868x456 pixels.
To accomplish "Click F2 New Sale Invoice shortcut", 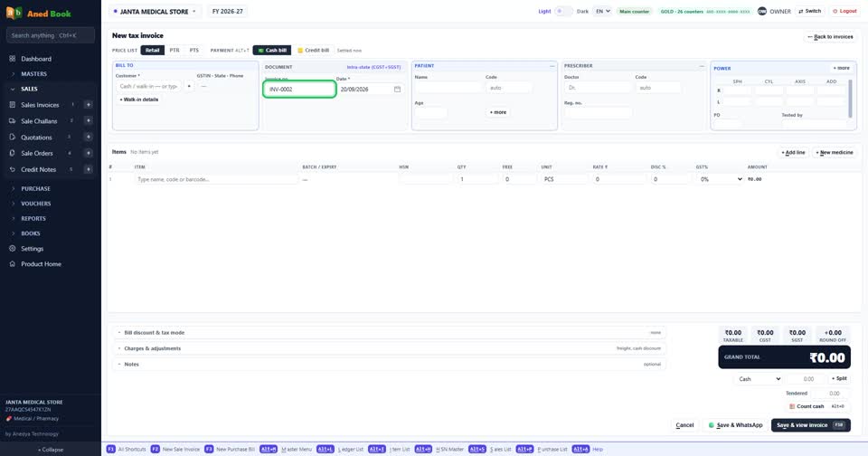I will (175, 450).
